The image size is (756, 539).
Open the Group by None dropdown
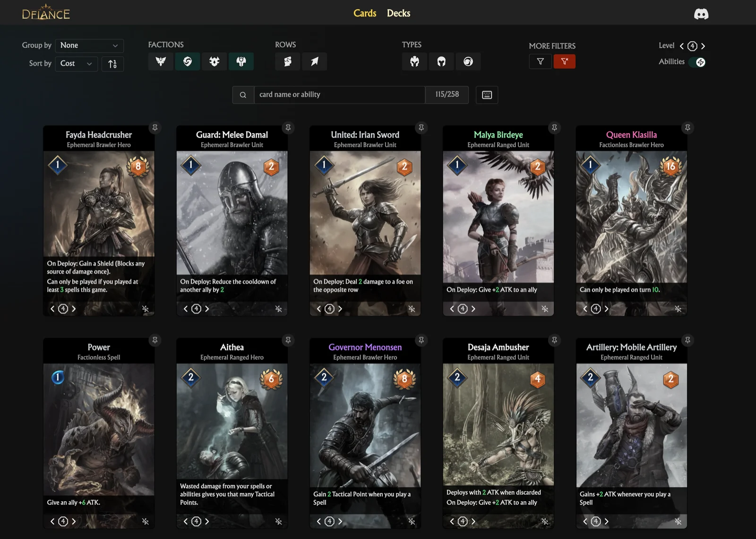pyautogui.click(x=89, y=45)
